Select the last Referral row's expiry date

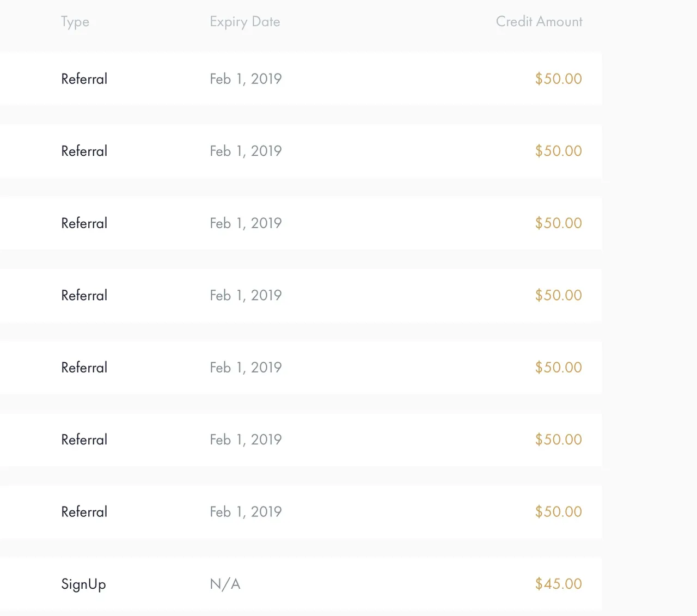pos(246,512)
